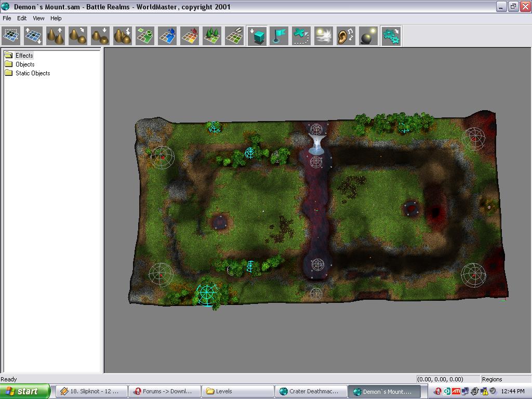
Task: Click the Windows start button
Action: [x=24, y=391]
